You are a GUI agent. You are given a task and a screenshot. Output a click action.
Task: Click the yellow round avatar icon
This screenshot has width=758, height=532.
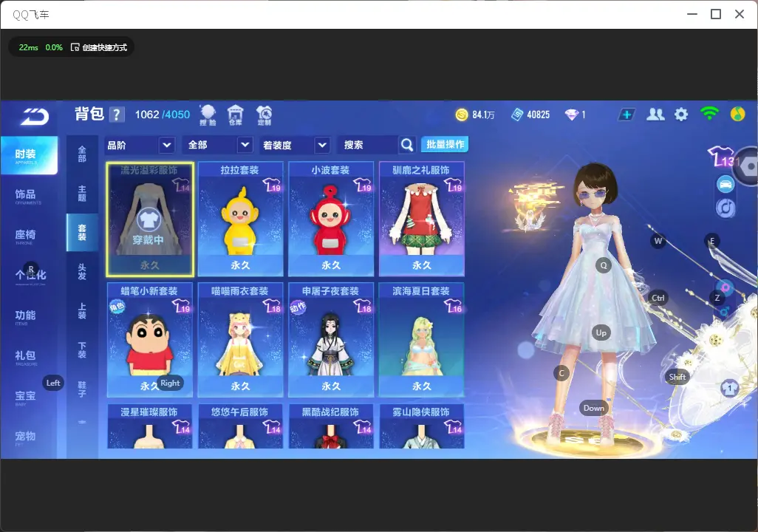tap(737, 114)
